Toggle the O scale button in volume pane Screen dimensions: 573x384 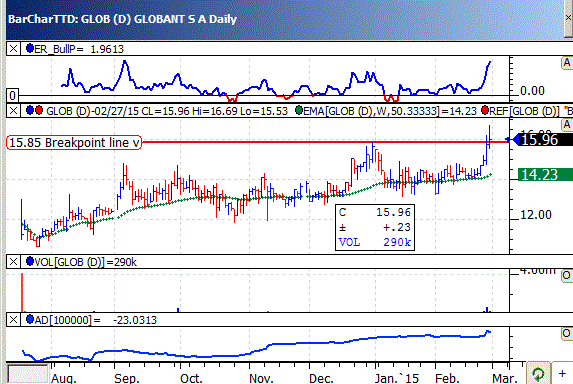(567, 275)
